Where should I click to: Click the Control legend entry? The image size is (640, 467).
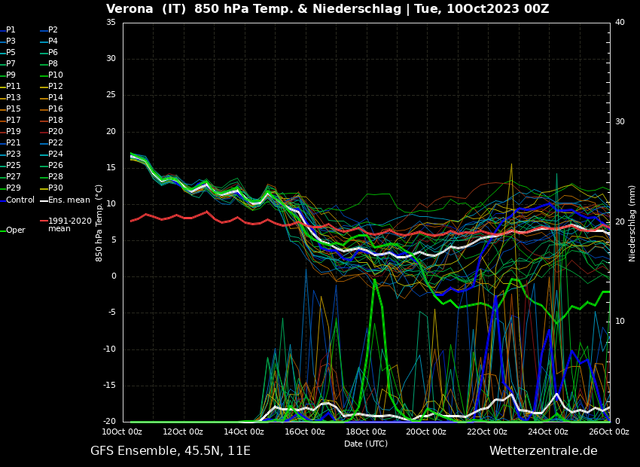click(x=18, y=200)
